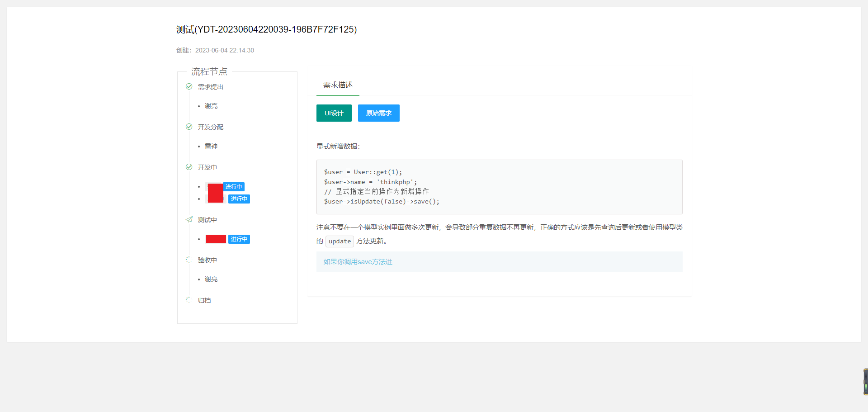Click the inline update code tag
868x412 pixels.
340,241
